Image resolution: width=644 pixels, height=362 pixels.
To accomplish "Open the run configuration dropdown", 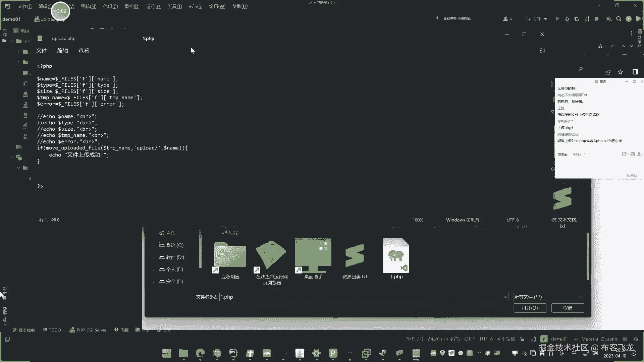I will (x=535, y=19).
